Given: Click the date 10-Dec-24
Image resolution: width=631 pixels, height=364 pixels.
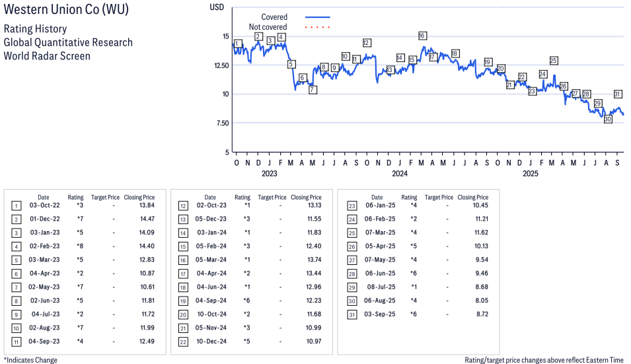Looking at the screenshot, I should (x=211, y=342).
